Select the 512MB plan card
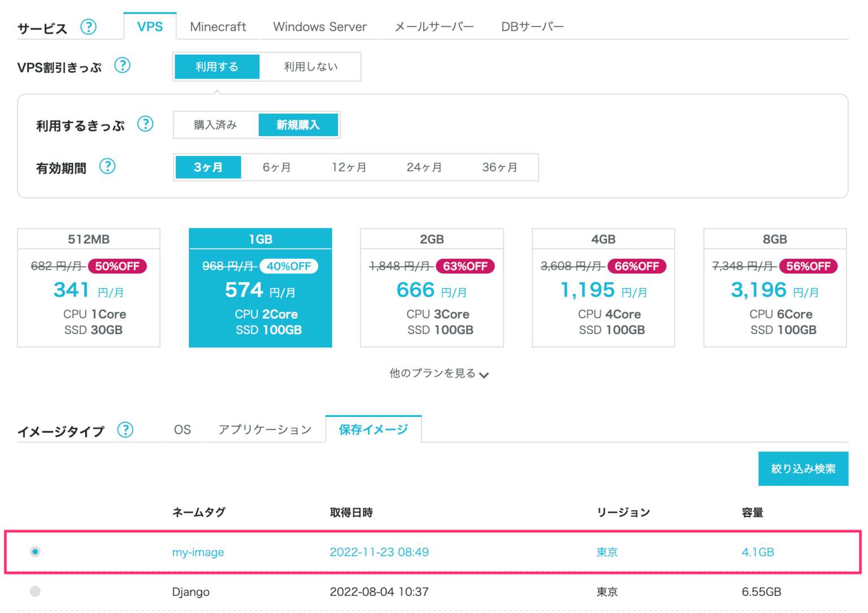 (x=88, y=288)
